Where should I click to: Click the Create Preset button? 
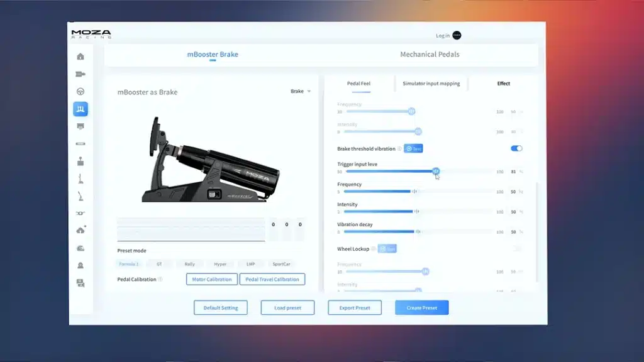pyautogui.click(x=421, y=308)
